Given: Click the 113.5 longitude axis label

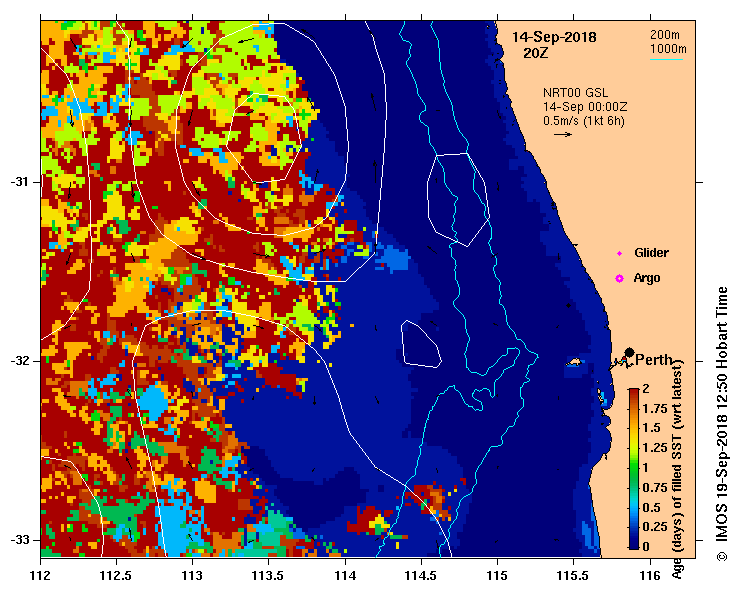Looking at the screenshot, I should point(269,576).
